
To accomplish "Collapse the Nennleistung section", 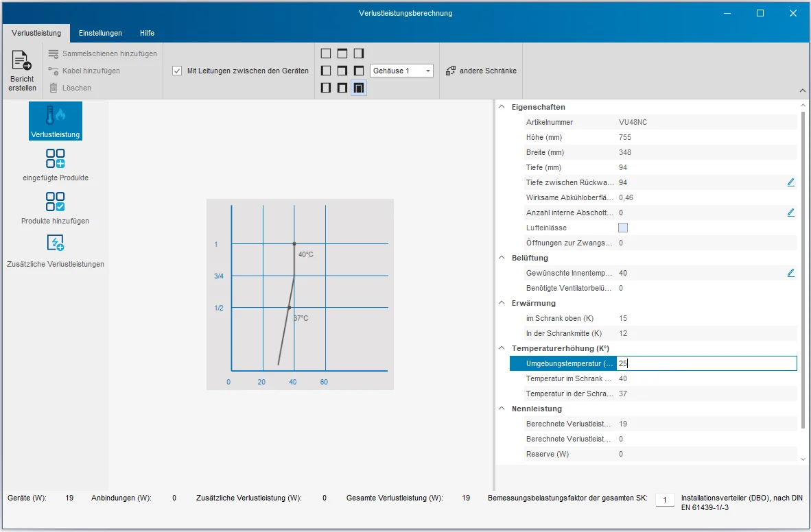I will point(502,409).
